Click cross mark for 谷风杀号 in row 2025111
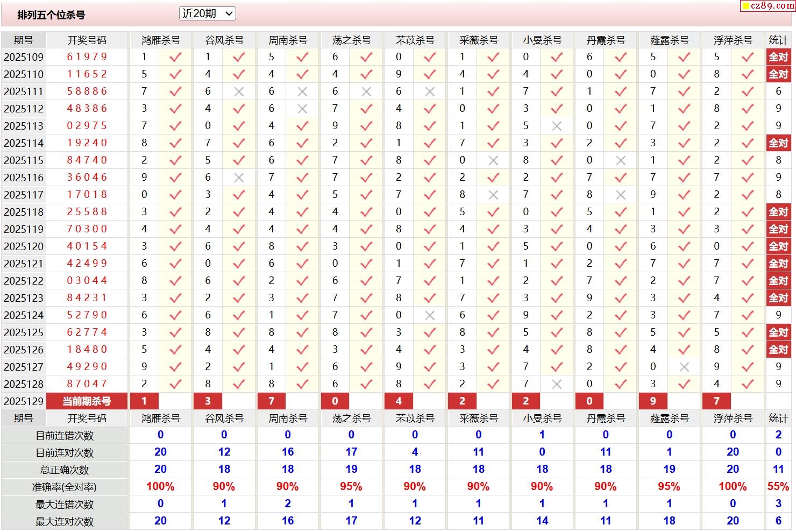796x532 pixels. pos(239,91)
